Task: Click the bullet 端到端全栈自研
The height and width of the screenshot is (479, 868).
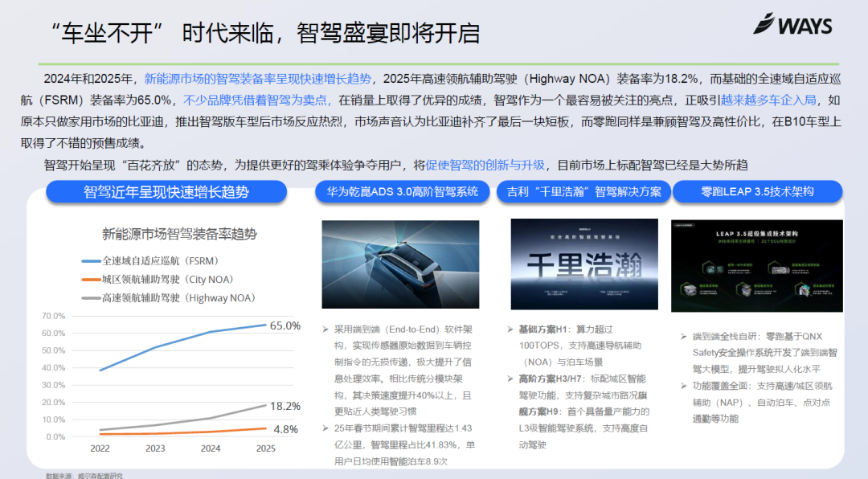Action: pyautogui.click(x=759, y=353)
